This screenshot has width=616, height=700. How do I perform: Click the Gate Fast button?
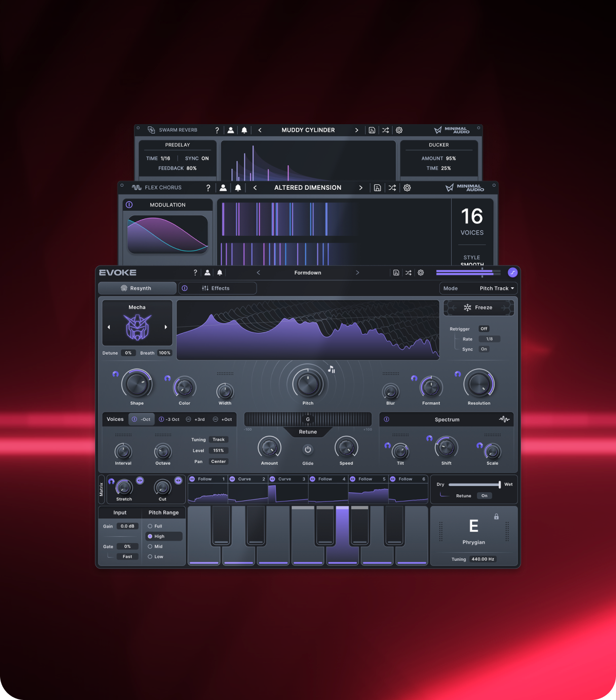[x=127, y=556]
